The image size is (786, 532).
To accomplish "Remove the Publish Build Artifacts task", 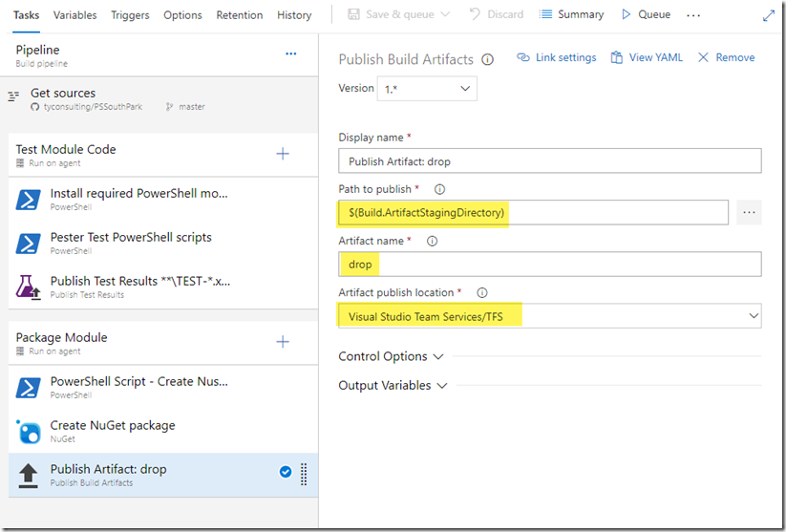I will coord(727,57).
